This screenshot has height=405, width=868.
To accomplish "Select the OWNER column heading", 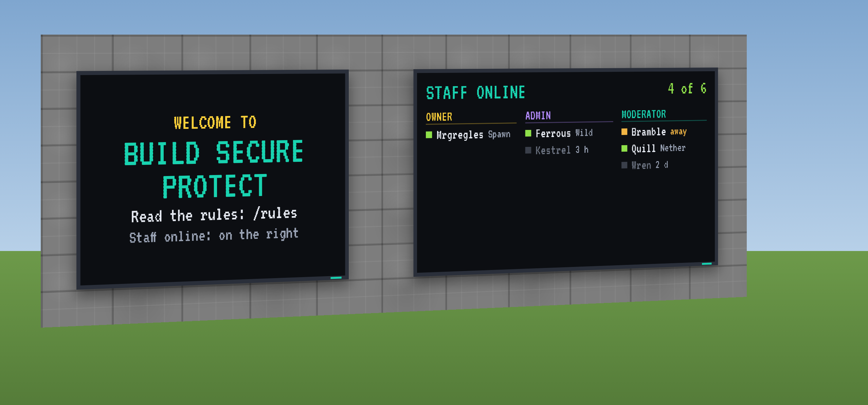I will (x=439, y=117).
